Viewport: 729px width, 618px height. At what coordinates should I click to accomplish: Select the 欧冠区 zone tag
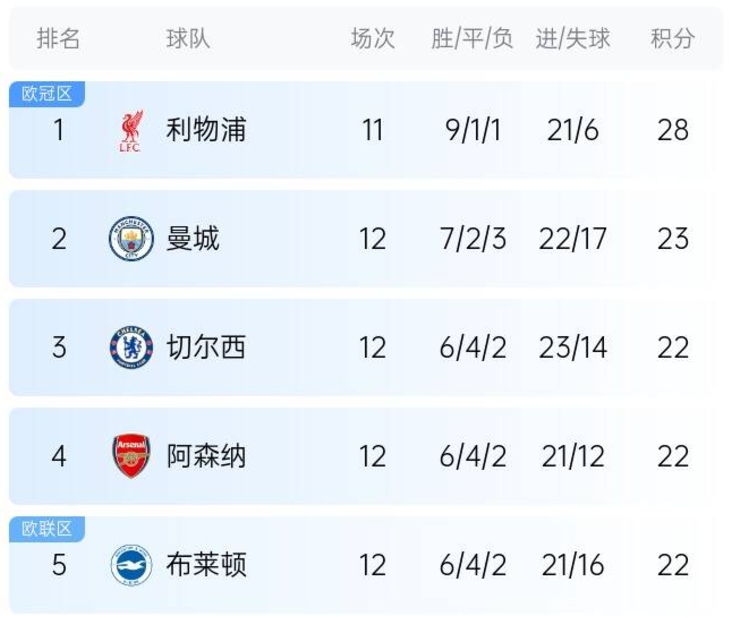coord(46,94)
